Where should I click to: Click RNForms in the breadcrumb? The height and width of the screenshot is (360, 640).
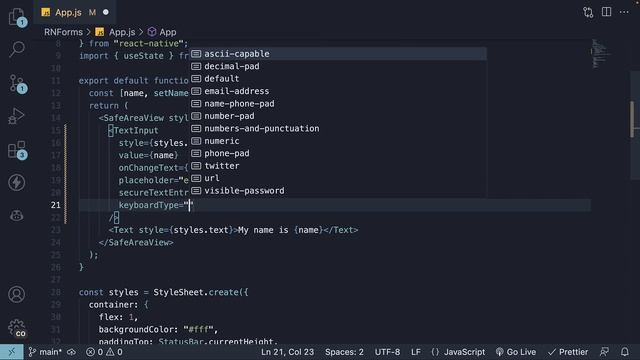[63, 32]
